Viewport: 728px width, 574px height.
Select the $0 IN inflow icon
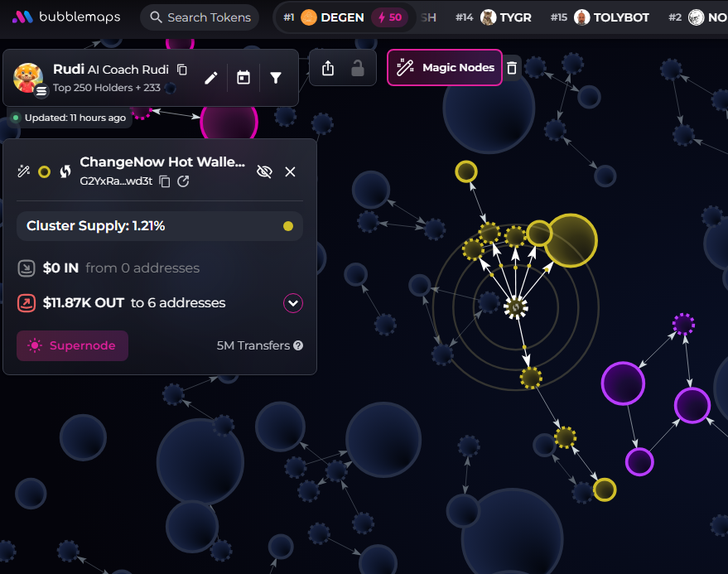27,268
